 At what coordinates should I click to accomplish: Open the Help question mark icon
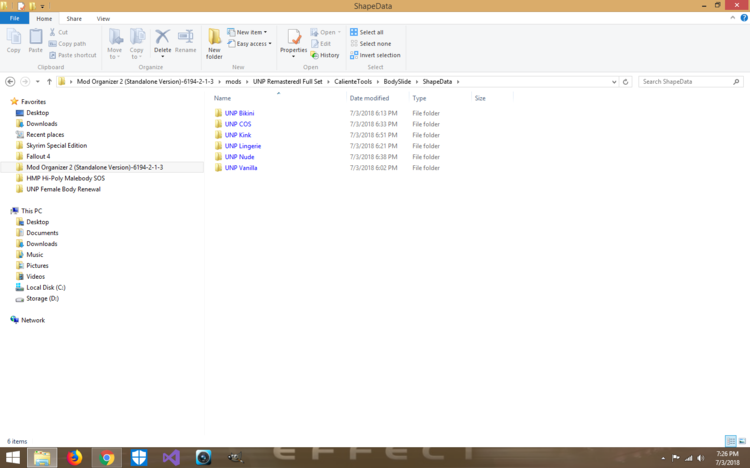point(744,18)
